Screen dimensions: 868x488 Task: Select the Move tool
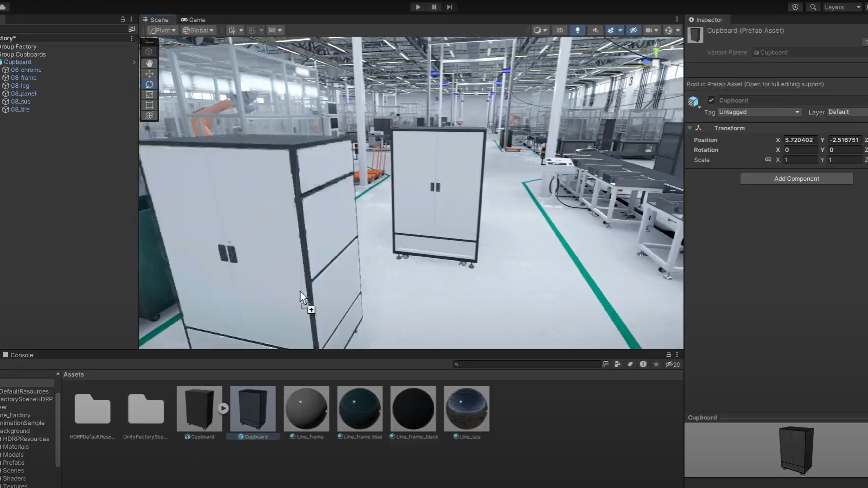[x=149, y=74]
